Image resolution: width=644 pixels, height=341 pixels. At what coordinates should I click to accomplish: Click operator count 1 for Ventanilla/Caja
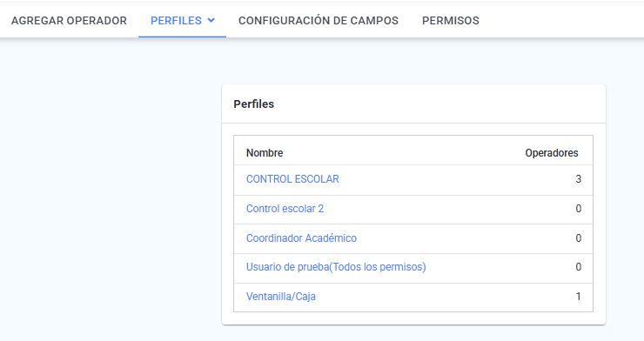(x=578, y=297)
